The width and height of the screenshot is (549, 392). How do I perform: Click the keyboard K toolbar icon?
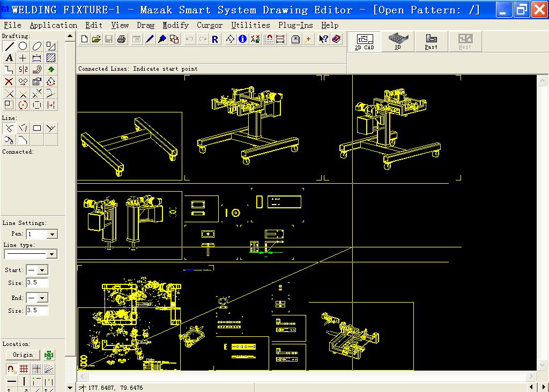coord(295,39)
